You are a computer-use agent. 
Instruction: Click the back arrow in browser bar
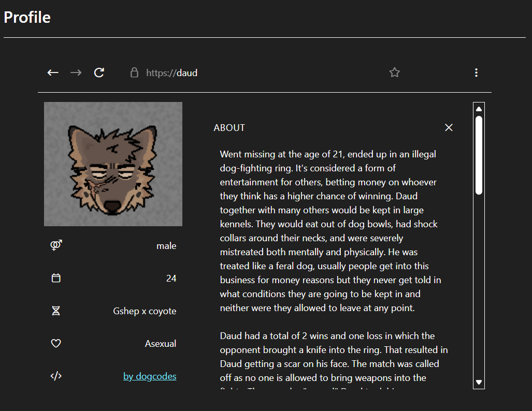tap(53, 72)
